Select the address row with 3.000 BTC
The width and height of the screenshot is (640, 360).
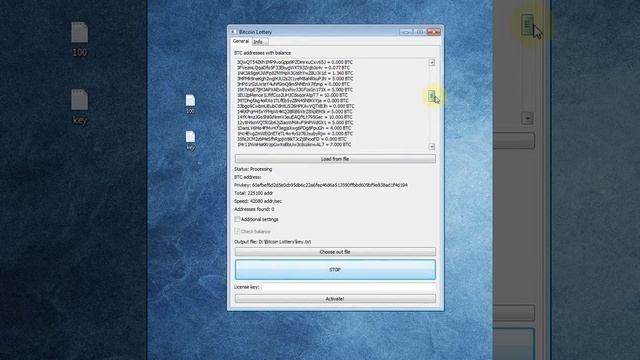tap(294, 133)
